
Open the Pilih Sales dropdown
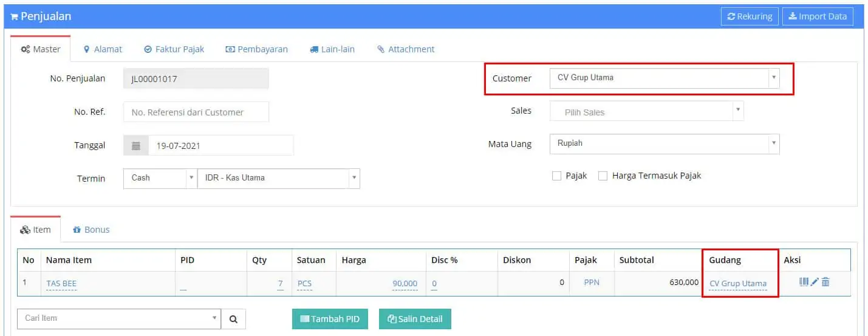click(x=646, y=112)
